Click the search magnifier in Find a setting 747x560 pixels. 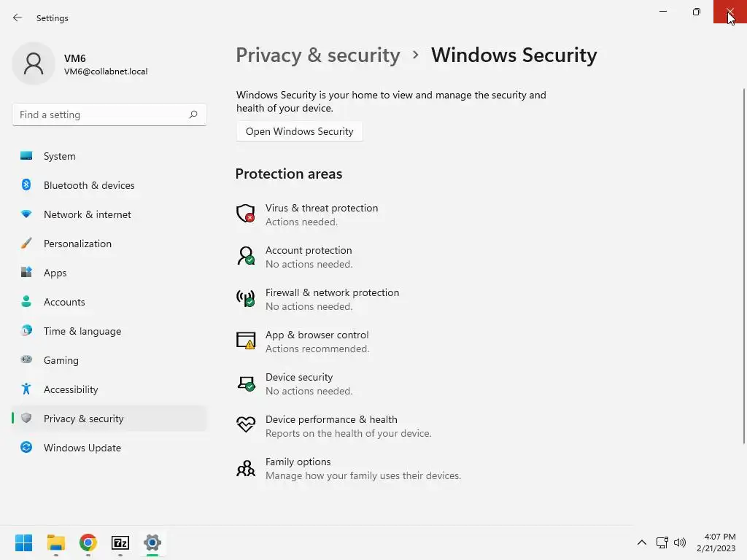click(193, 114)
